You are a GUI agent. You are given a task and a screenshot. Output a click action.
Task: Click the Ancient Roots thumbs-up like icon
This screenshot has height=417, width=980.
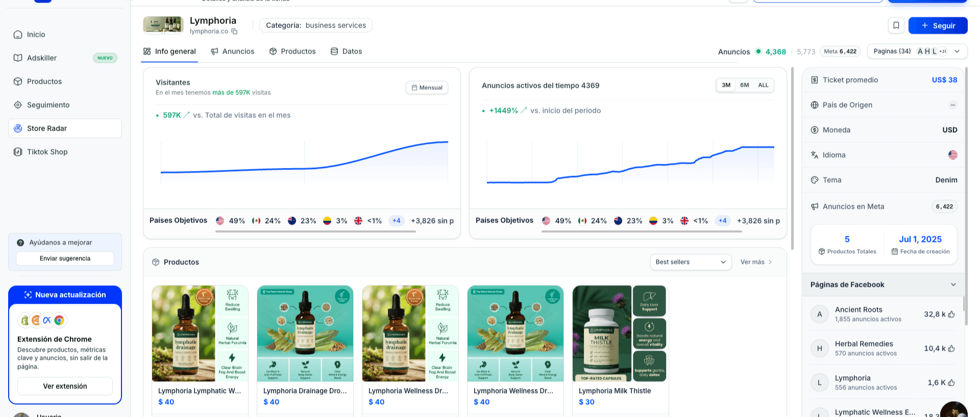pyautogui.click(x=951, y=314)
